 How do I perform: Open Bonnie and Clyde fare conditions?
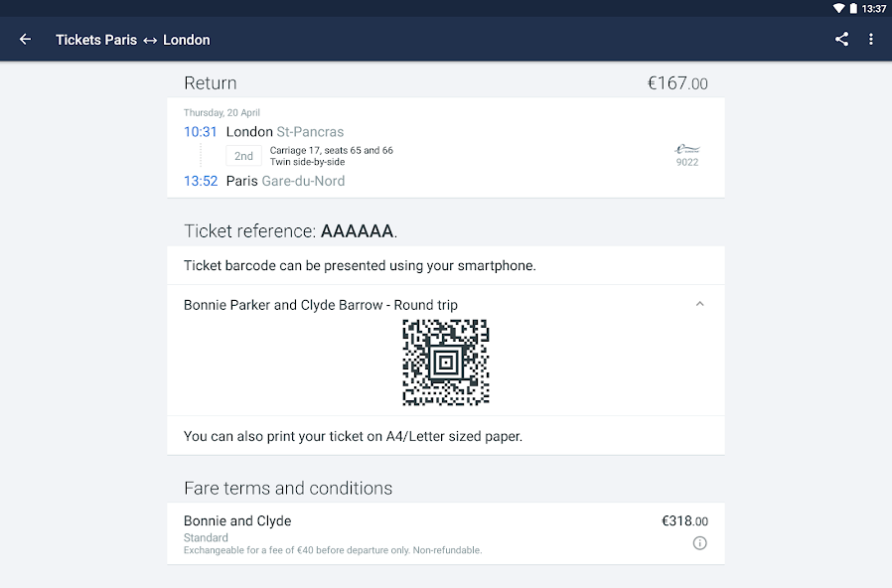tap(445, 534)
